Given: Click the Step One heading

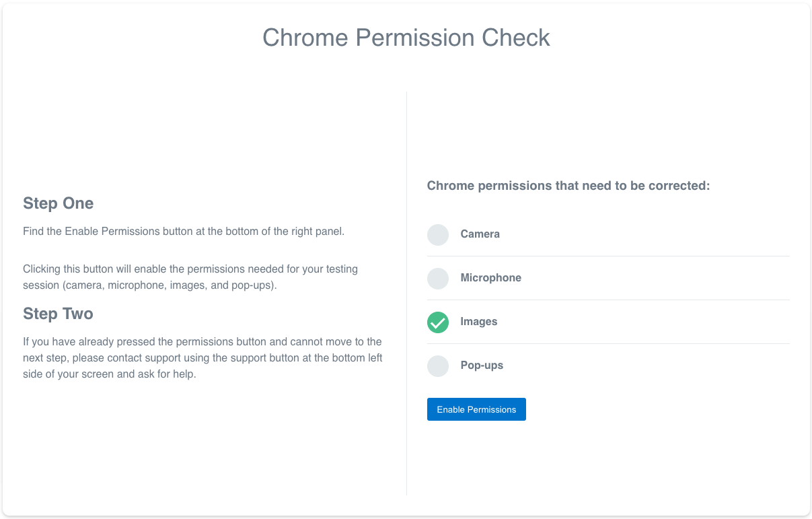Looking at the screenshot, I should 58,203.
